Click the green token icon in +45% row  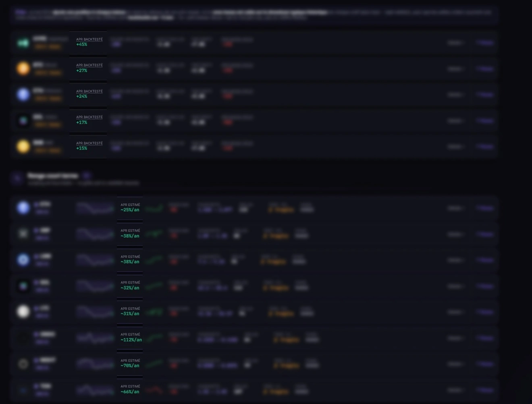(x=23, y=43)
